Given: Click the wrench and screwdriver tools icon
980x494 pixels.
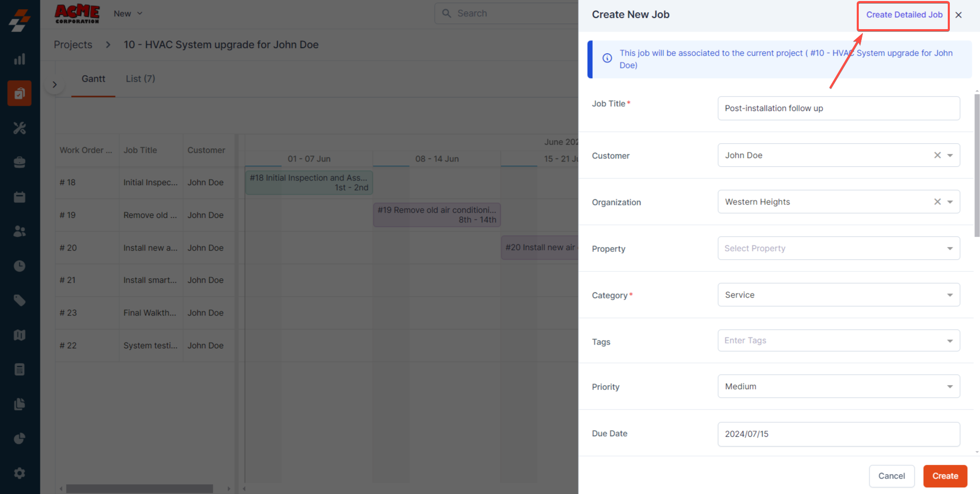Looking at the screenshot, I should pos(19,128).
